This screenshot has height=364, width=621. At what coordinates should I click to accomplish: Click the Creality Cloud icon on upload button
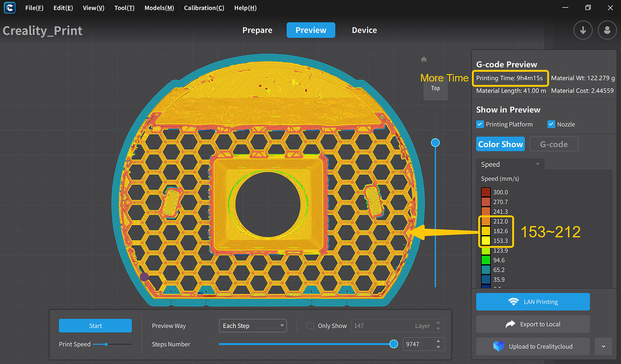[498, 346]
